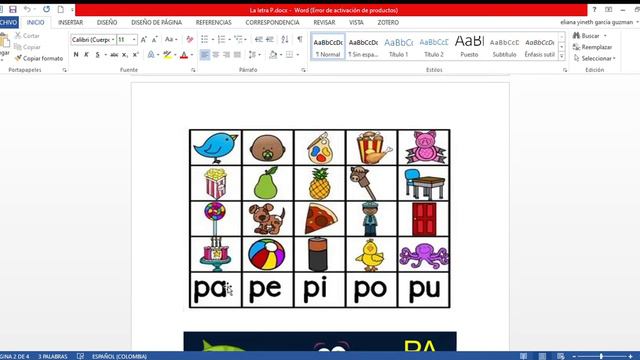Viewport: 640px width, 360px height.
Task: Toggle strikethrough abc formatting
Action: pos(114,54)
